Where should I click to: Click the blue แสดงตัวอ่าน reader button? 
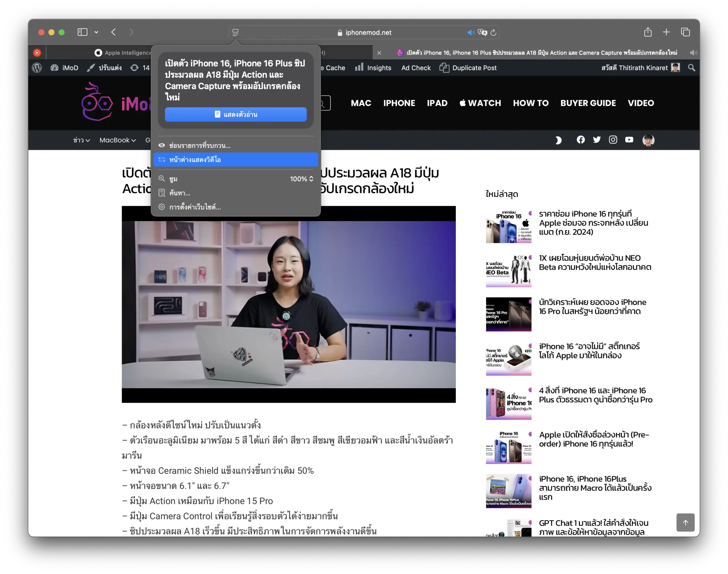[235, 115]
